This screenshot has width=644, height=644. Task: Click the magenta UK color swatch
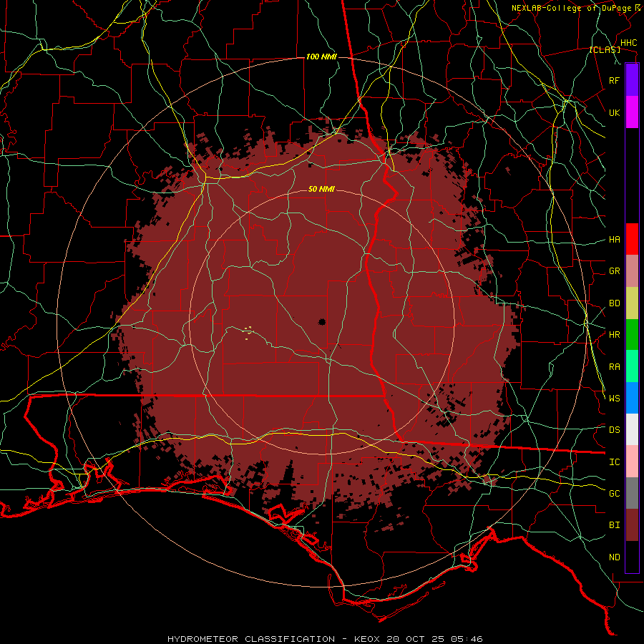(632, 112)
